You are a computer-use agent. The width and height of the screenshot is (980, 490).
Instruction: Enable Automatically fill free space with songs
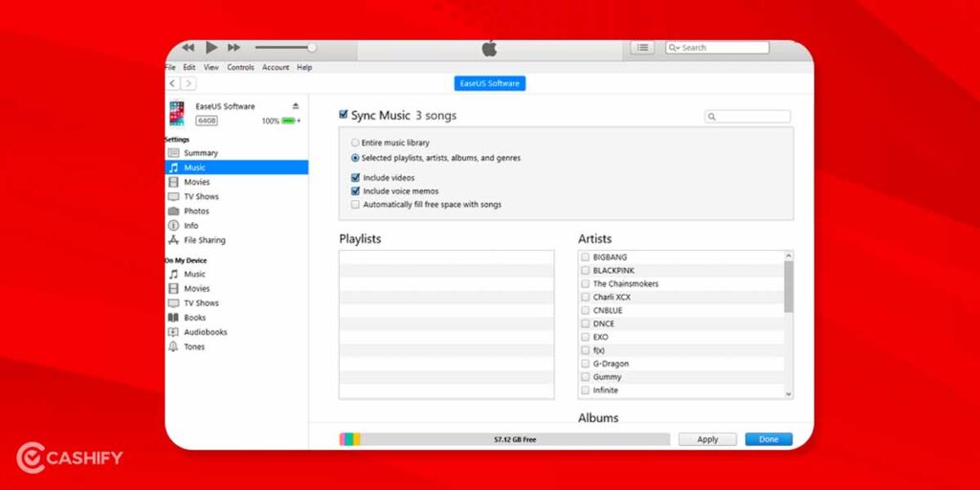coord(356,205)
